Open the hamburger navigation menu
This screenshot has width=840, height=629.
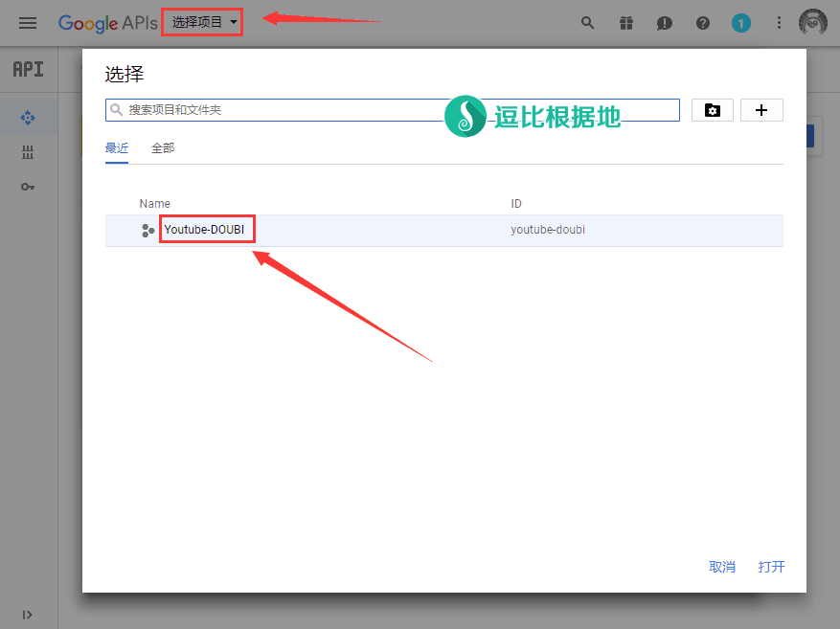click(x=28, y=23)
